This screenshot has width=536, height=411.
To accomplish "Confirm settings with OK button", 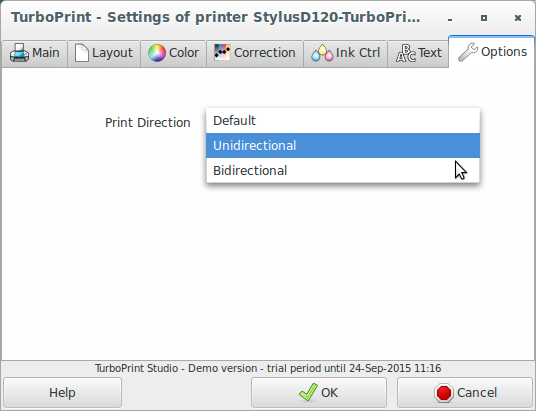I will [x=319, y=393].
